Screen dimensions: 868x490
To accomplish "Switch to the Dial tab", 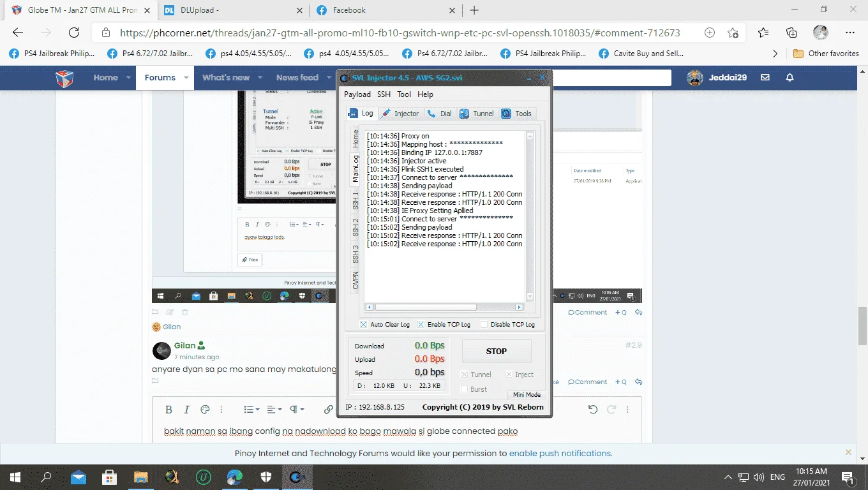I will 440,114.
